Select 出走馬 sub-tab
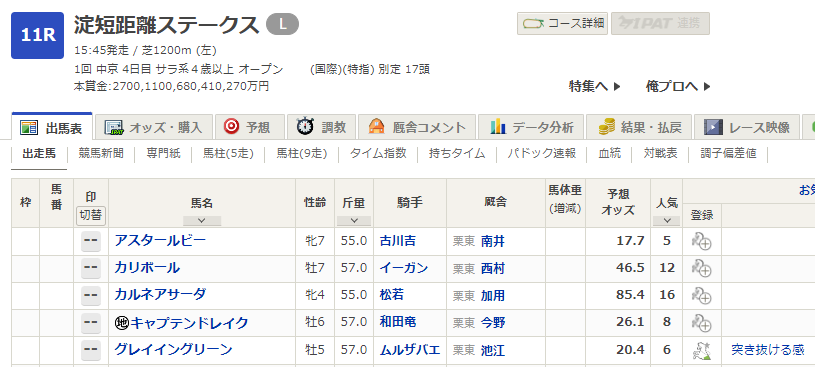The image size is (815, 367). (39, 153)
